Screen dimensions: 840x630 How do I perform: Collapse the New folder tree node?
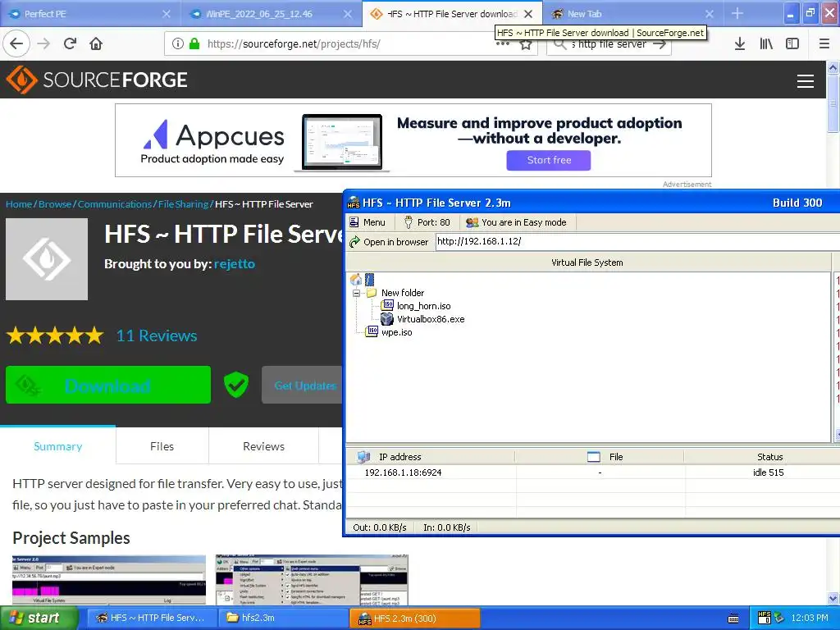point(356,293)
